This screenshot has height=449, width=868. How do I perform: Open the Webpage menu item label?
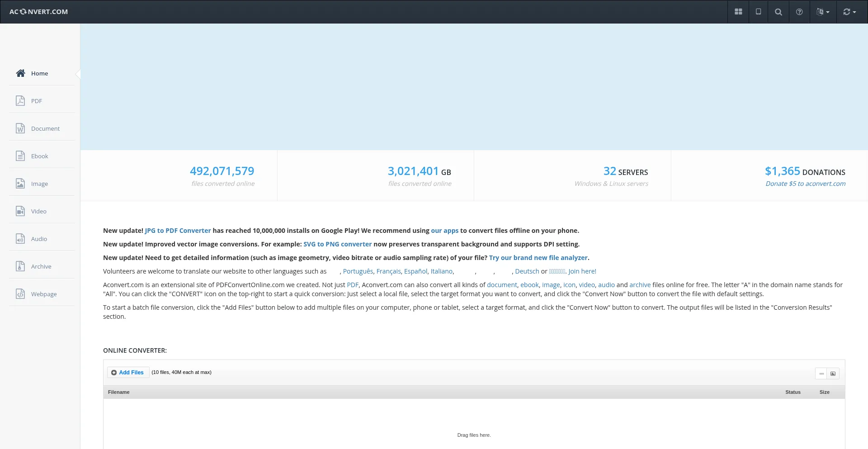[44, 294]
